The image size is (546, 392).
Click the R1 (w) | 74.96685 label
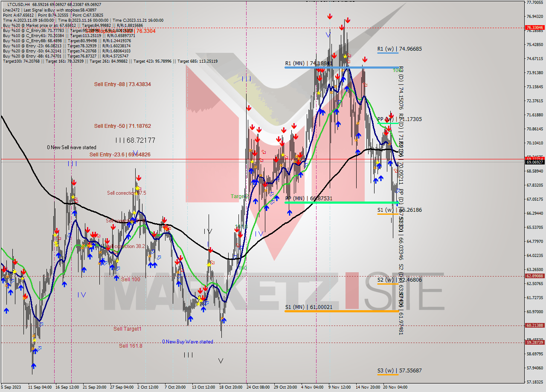(x=400, y=49)
